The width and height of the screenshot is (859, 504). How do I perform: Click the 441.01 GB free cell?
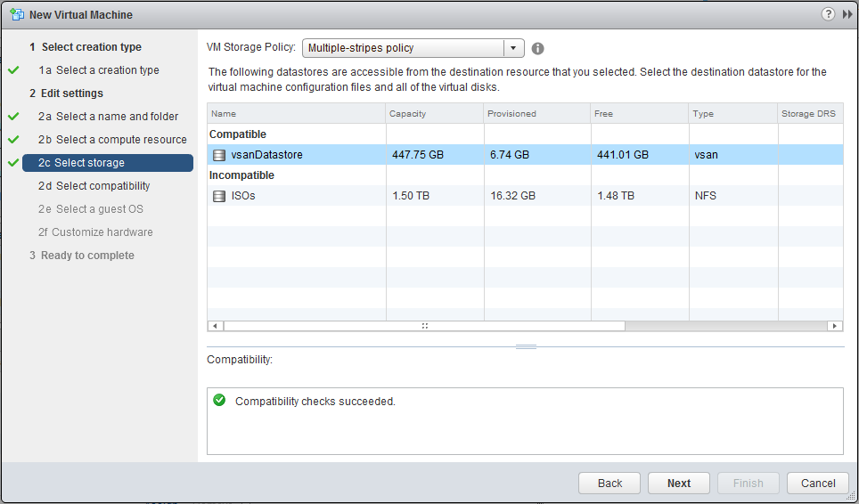[623, 155]
